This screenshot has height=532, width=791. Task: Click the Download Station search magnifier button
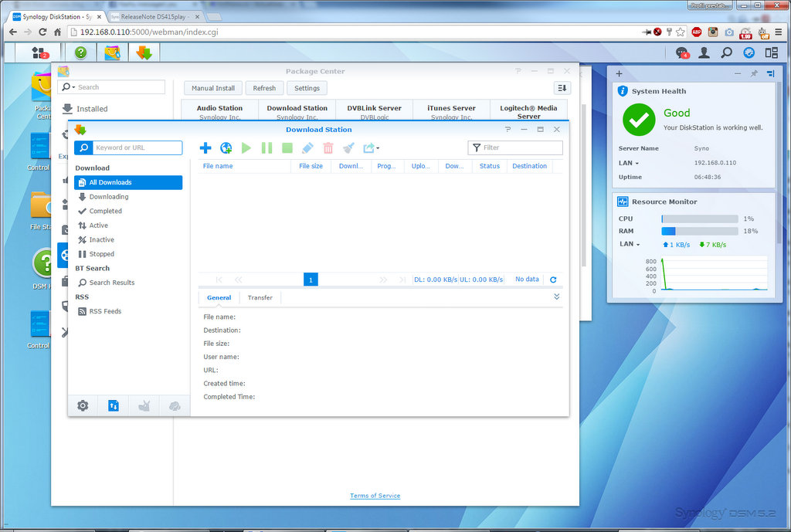click(x=83, y=147)
